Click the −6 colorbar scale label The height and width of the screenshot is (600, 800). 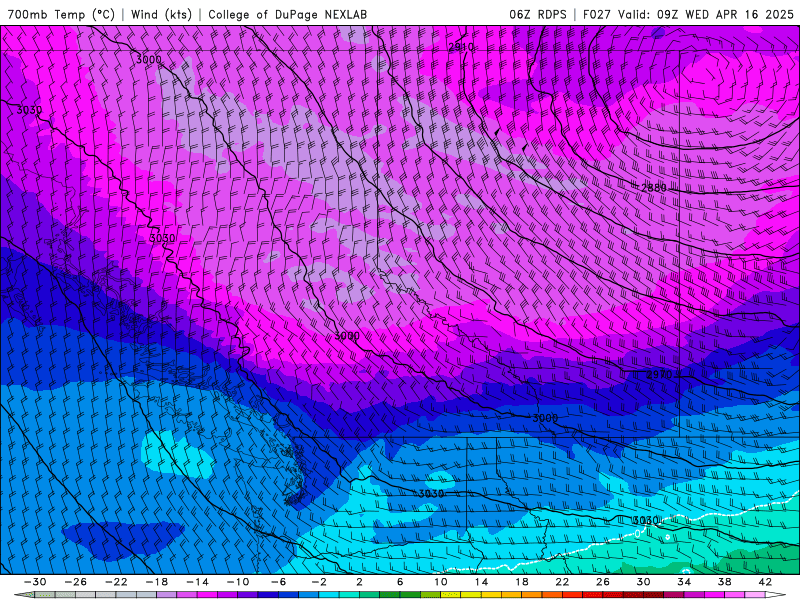(x=279, y=582)
